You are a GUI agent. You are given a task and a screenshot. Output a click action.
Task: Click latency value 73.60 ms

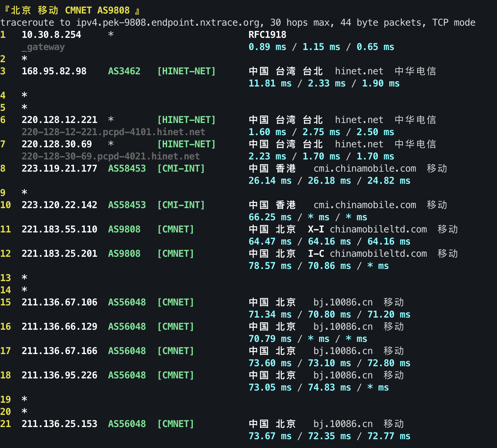click(270, 363)
